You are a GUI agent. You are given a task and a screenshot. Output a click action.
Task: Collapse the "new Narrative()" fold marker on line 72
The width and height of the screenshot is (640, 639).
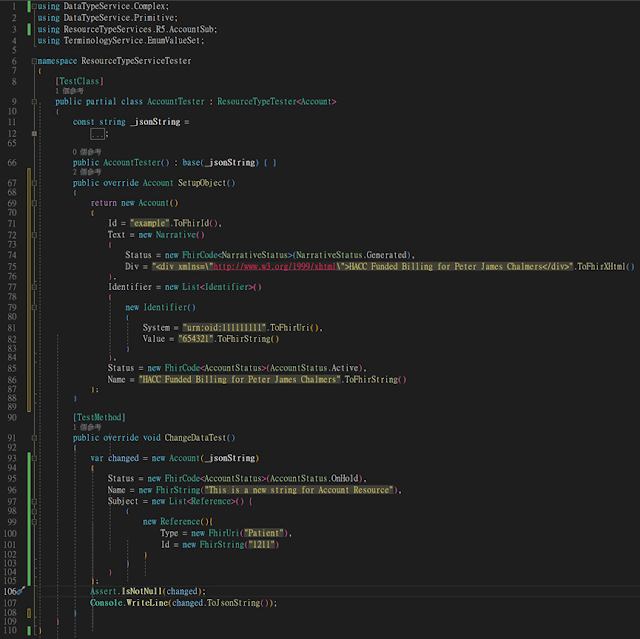click(x=34, y=235)
